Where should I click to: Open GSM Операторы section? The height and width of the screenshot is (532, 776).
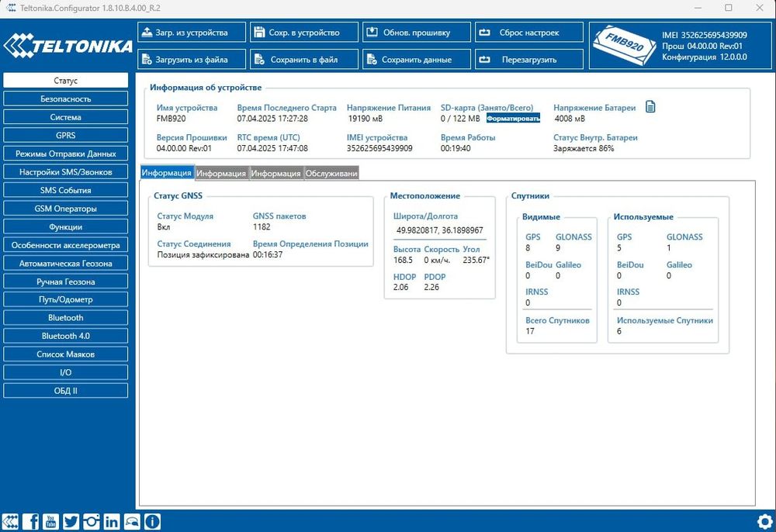(x=65, y=208)
